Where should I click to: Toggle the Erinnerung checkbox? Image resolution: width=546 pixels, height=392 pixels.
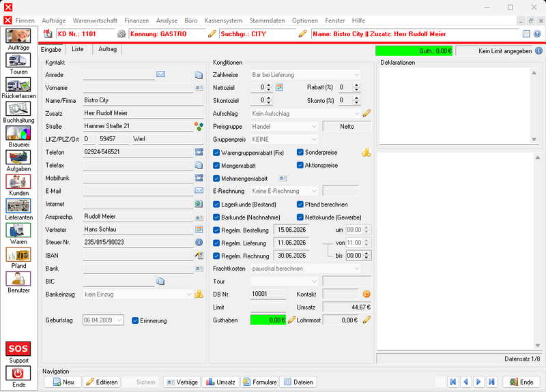pos(135,320)
